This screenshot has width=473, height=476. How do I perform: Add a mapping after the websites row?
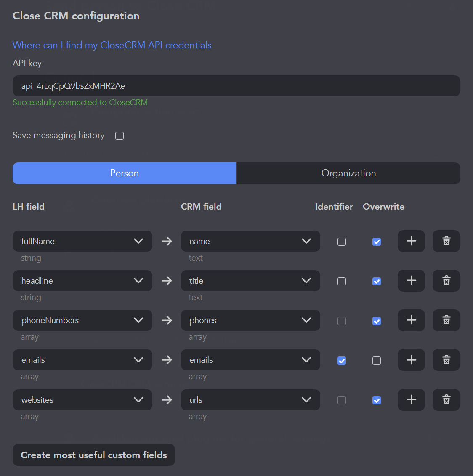click(x=411, y=400)
